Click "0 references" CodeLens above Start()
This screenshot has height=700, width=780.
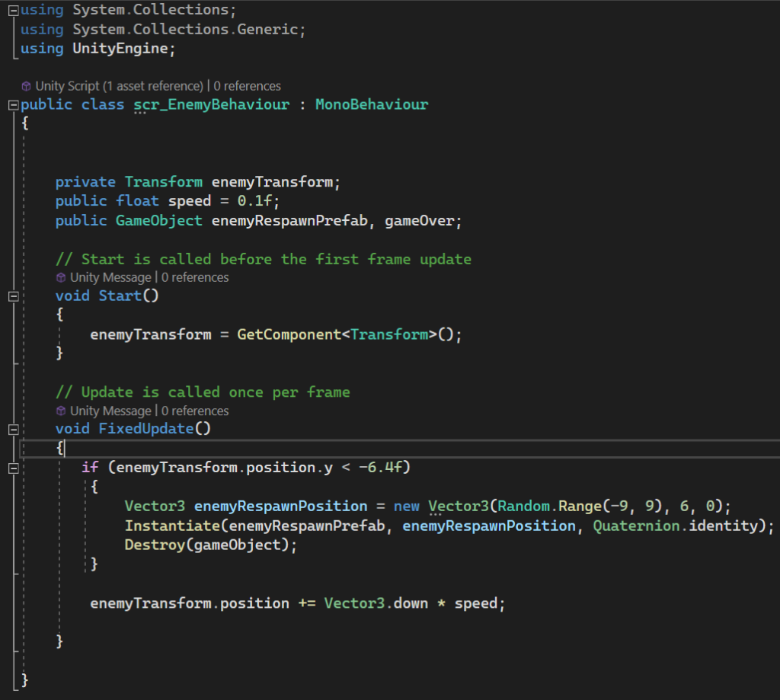tap(194, 277)
